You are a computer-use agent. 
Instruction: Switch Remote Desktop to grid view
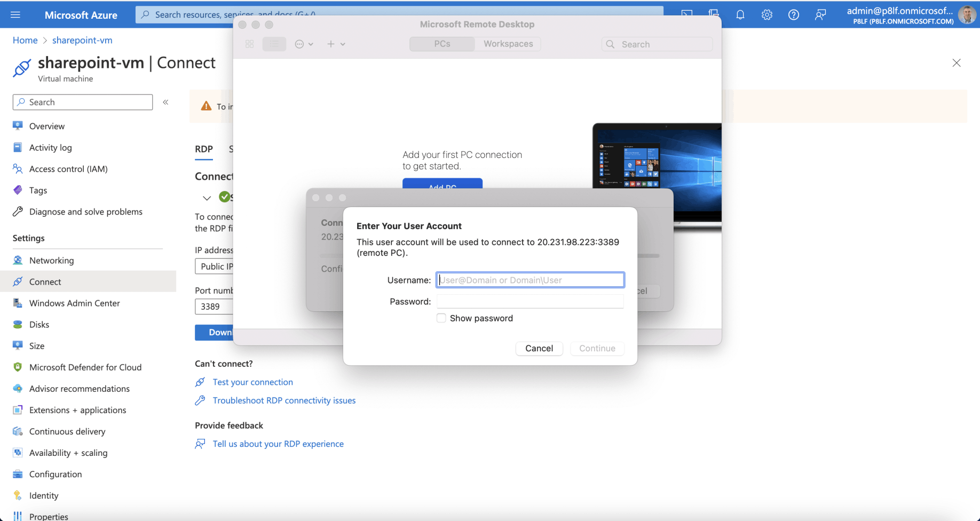click(x=249, y=44)
